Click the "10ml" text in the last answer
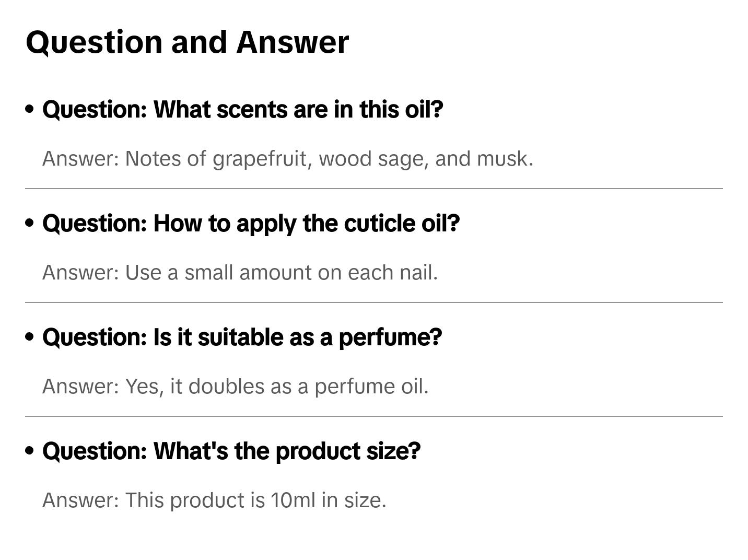The height and width of the screenshot is (560, 748). tap(293, 500)
